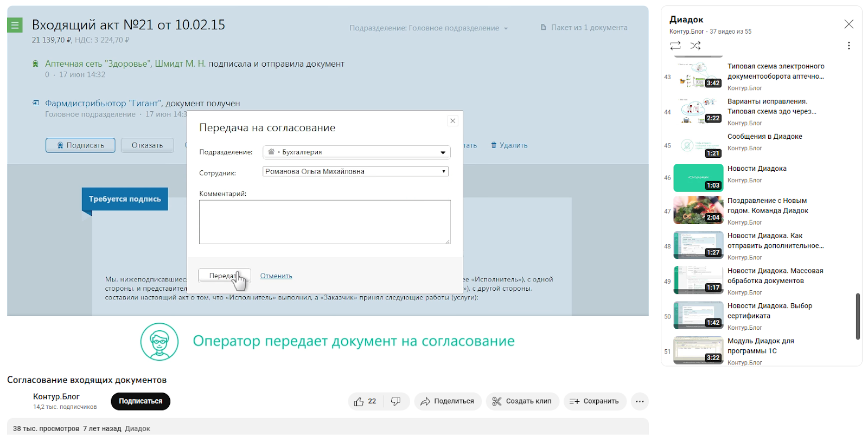868x435 pixels.
Task: Click the Отменить link in the dialog
Action: tap(276, 276)
